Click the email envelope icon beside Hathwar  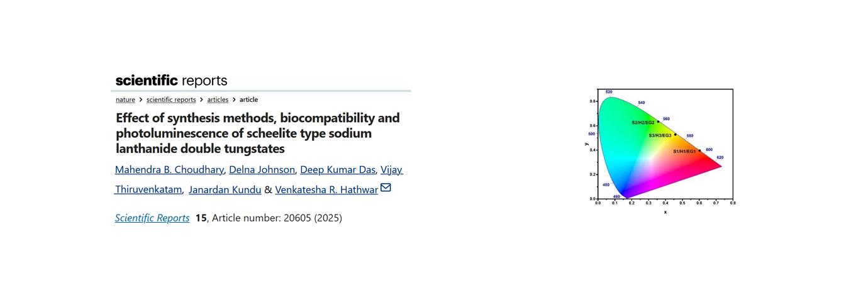pyautogui.click(x=386, y=187)
